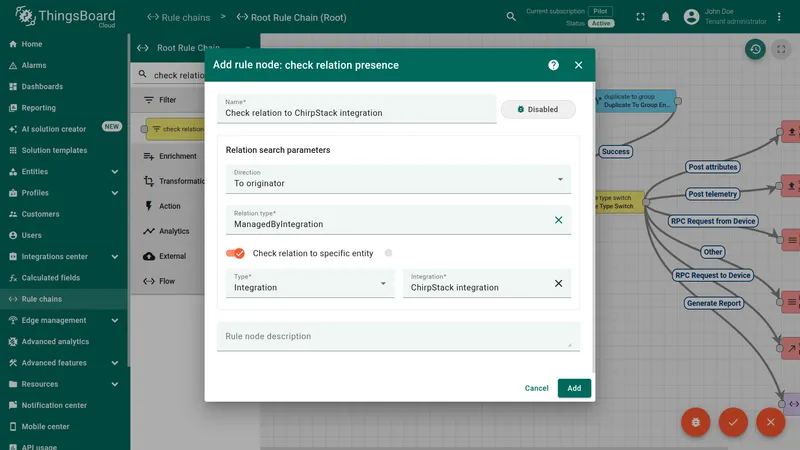Click Rule chains breadcrumb link
Viewport: 800px width, 450px height.
[x=179, y=17]
